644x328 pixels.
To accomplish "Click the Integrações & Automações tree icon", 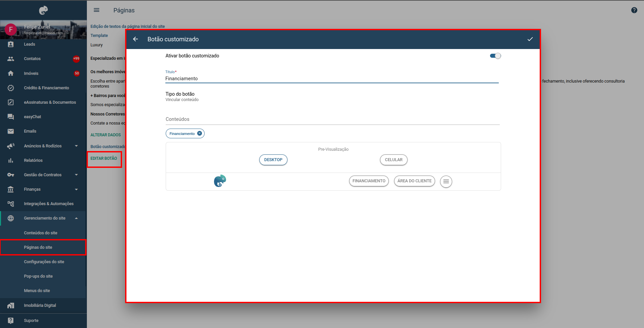I will 11,204.
